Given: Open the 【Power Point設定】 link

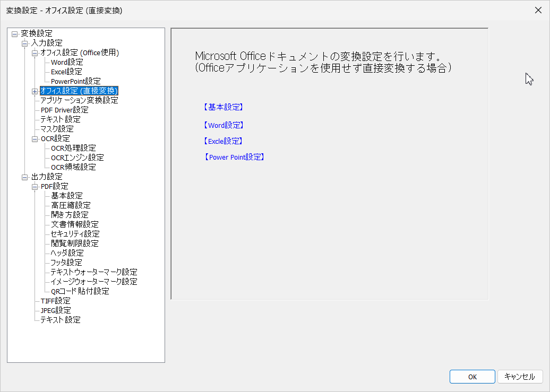Looking at the screenshot, I should coord(234,156).
